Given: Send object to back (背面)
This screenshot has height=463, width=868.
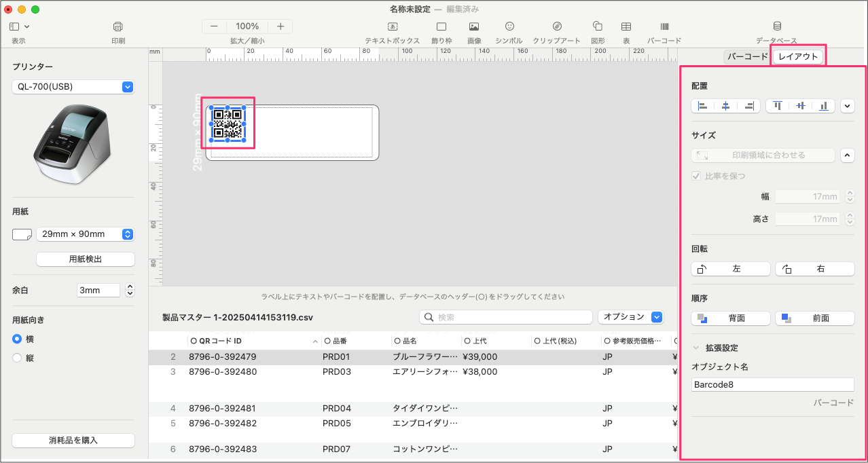Looking at the screenshot, I should pos(731,318).
